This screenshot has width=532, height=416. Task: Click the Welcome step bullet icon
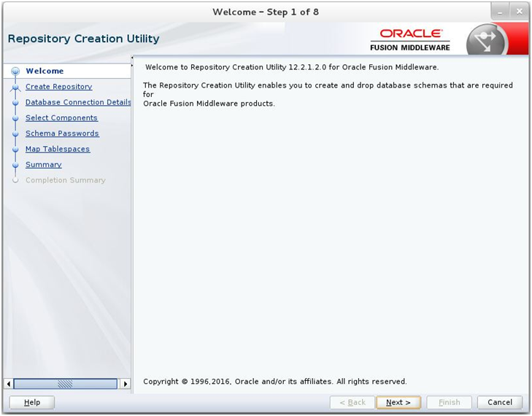click(15, 72)
